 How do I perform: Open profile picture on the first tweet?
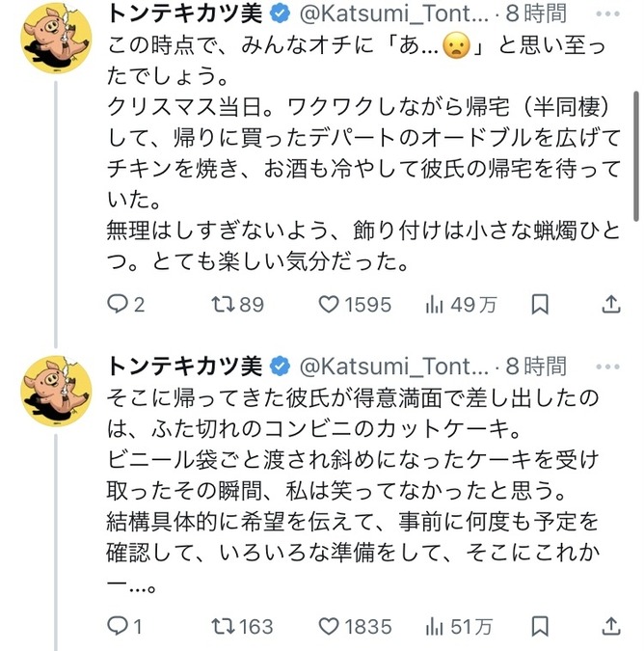click(x=56, y=39)
